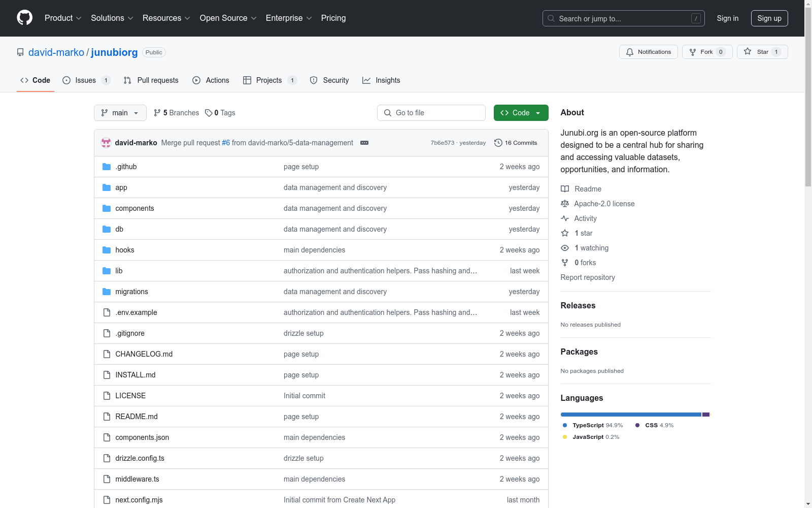Click the 7b6e573 commit hash
812x508 pixels.
click(x=443, y=143)
